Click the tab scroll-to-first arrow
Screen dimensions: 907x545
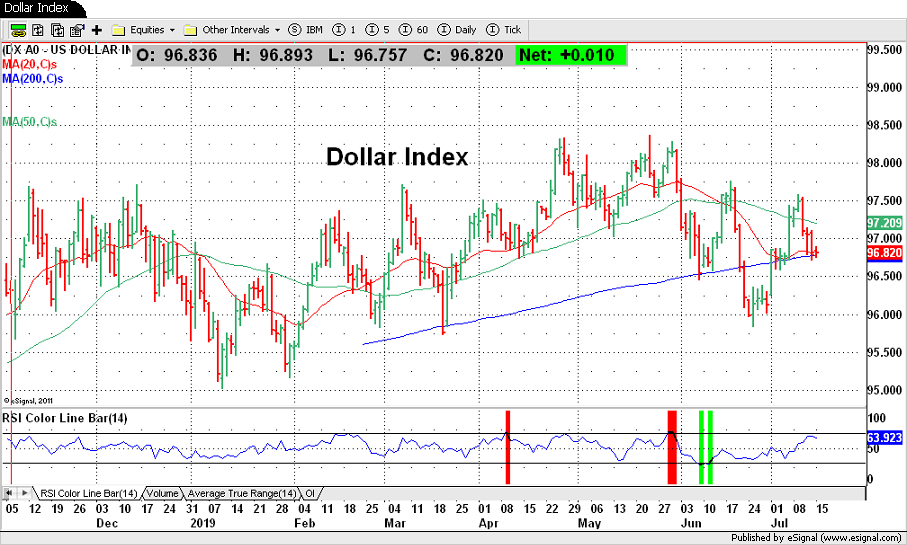pos(9,493)
